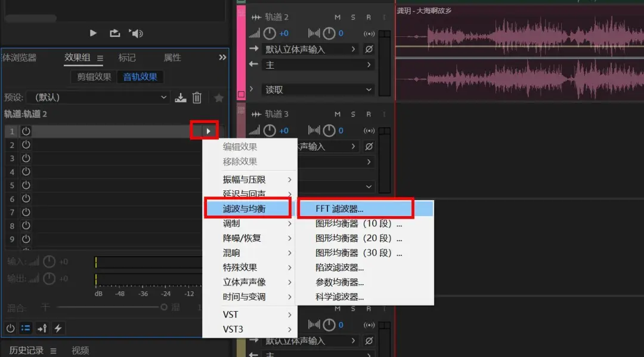
Task: Open 轨道 2 output 主 dropdown
Action: [318, 65]
